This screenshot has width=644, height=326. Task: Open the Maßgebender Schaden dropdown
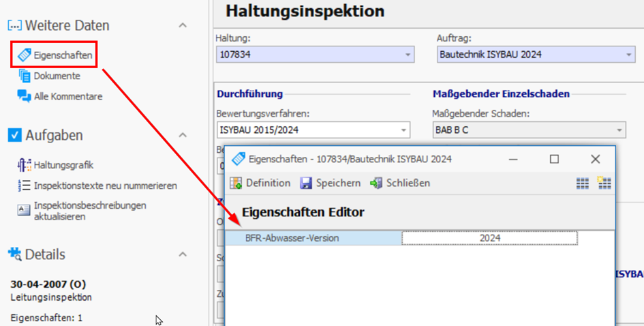coord(619,130)
